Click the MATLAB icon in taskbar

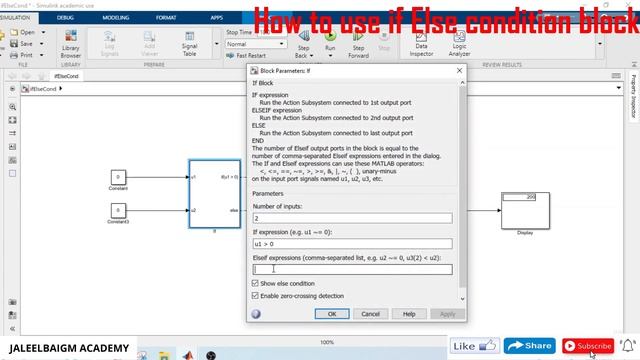(x=188, y=355)
